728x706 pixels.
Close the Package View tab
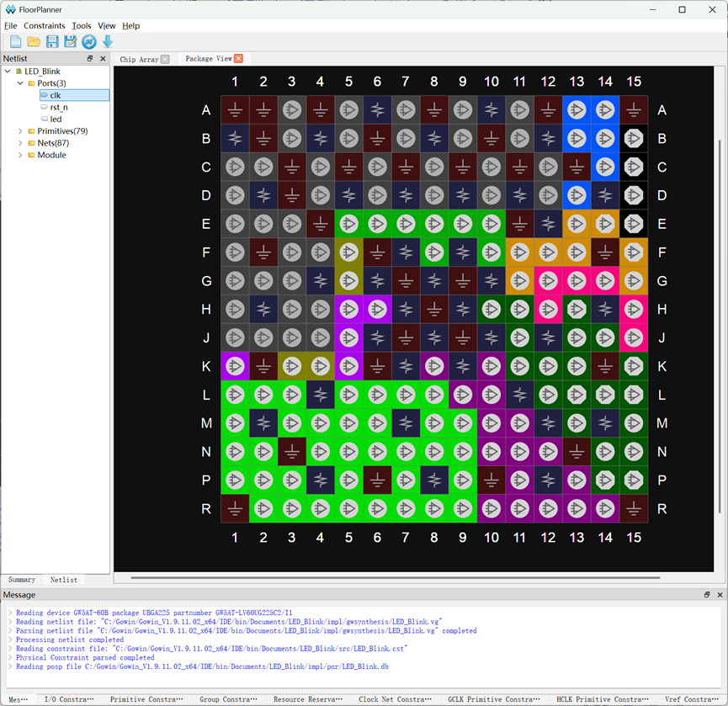[239, 59]
